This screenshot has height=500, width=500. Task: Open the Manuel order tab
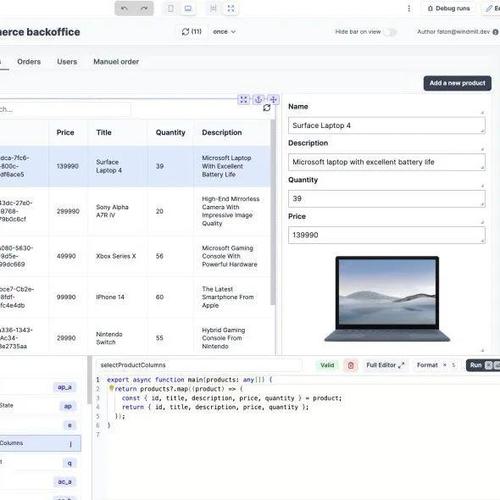click(x=116, y=62)
